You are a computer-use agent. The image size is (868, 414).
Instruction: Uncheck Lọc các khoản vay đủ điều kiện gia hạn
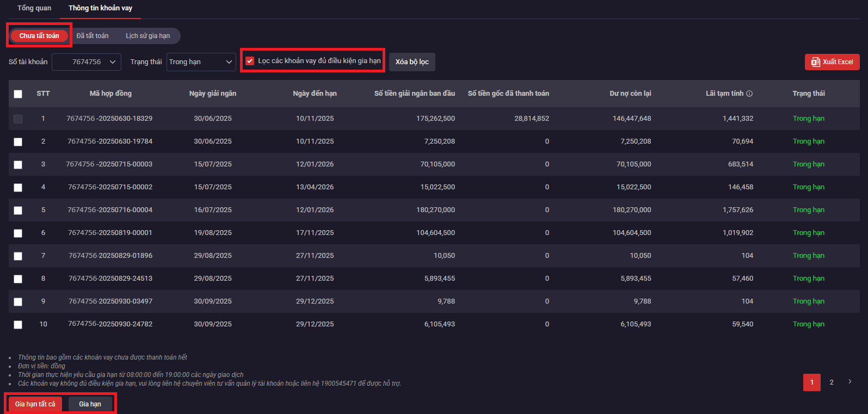click(x=250, y=61)
